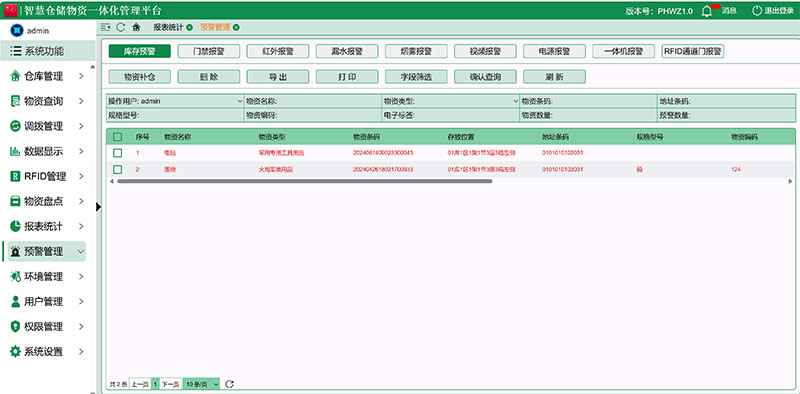This screenshot has width=800, height=394.
Task: Check the row 2 checkbox
Action: (118, 169)
